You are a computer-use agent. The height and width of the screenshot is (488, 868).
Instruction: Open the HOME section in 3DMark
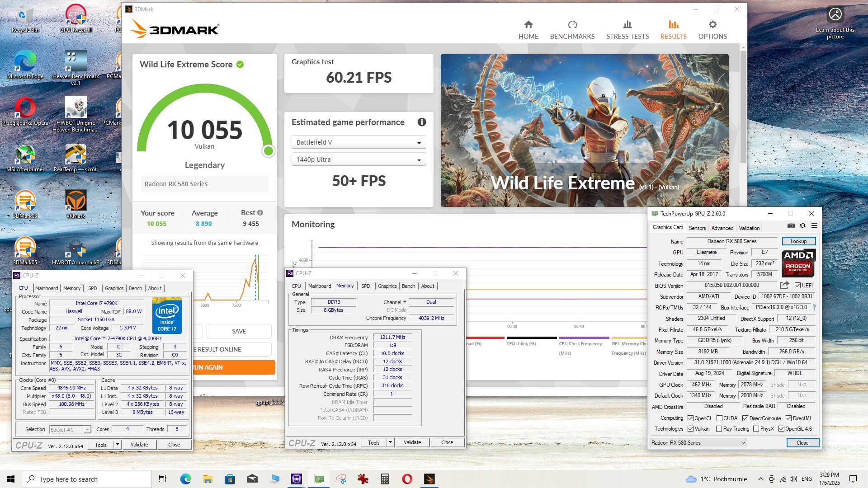click(528, 30)
